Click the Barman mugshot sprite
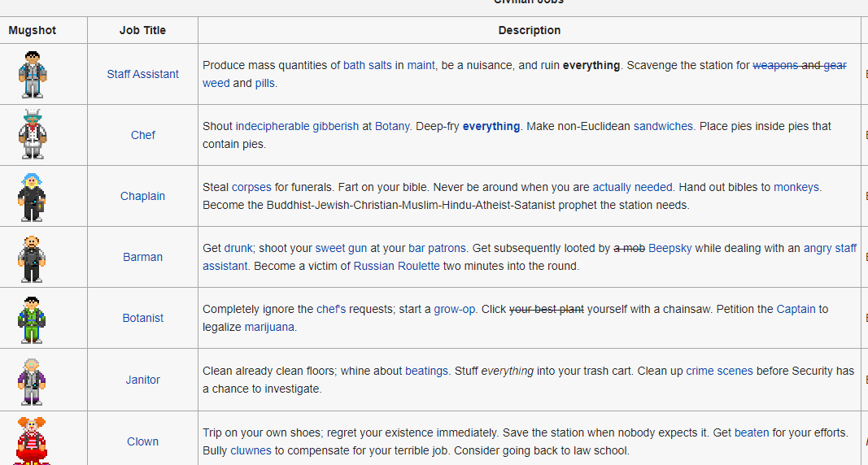Image resolution: width=868 pixels, height=465 pixels. (32, 258)
